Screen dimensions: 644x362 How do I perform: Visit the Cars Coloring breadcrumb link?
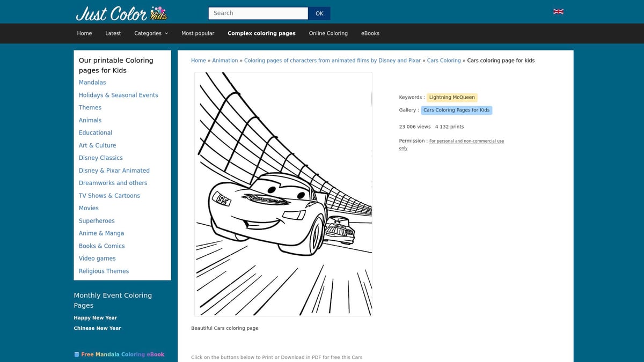click(444, 60)
